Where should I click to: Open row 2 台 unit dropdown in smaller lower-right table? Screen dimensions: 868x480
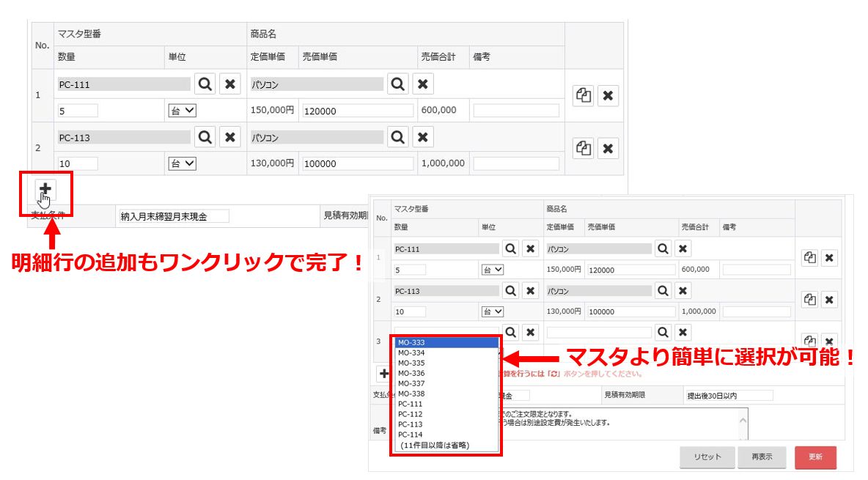click(x=492, y=311)
